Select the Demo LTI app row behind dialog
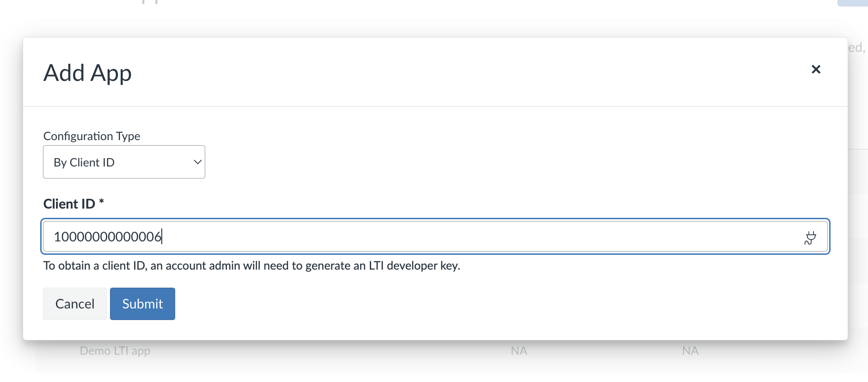The image size is (868, 382). (x=115, y=351)
